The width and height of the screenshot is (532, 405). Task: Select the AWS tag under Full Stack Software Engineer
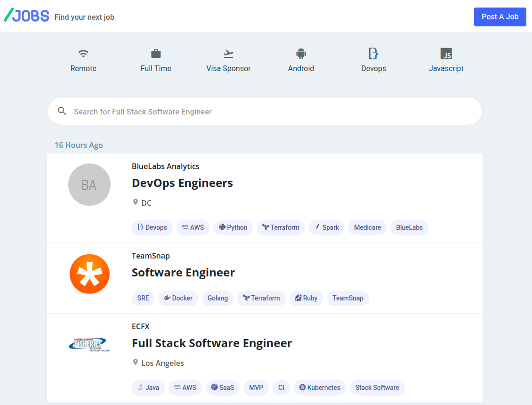[185, 387]
